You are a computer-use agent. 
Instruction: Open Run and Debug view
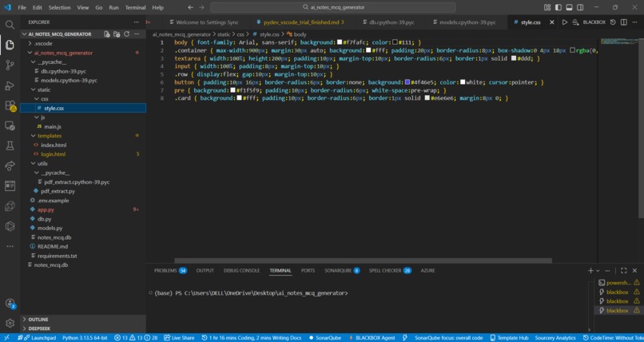pos(10,85)
